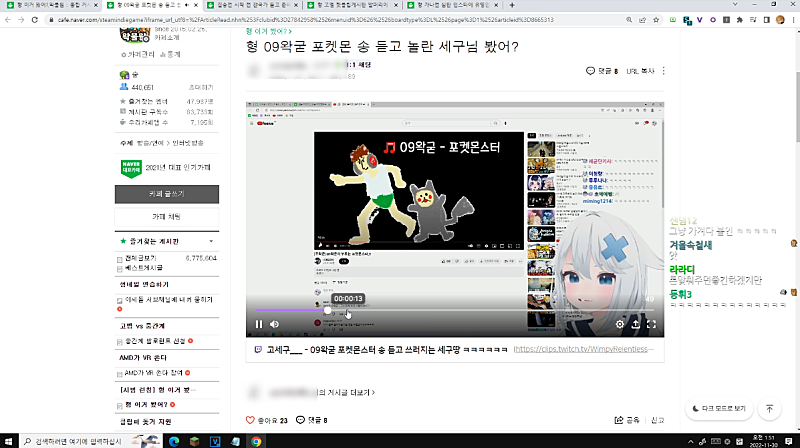This screenshot has height=448, width=800.
Task: Open 댓글 8 below the article
Action: [x=312, y=420]
